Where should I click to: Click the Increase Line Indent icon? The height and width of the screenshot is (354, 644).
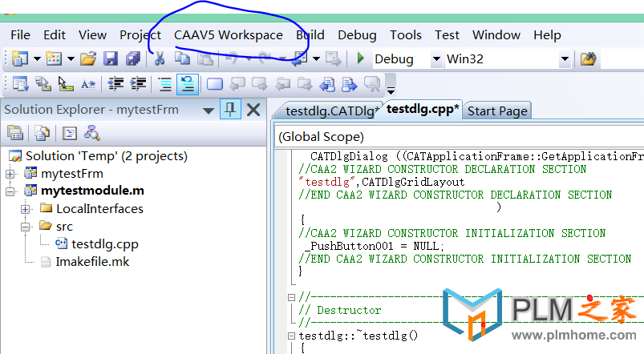139,84
